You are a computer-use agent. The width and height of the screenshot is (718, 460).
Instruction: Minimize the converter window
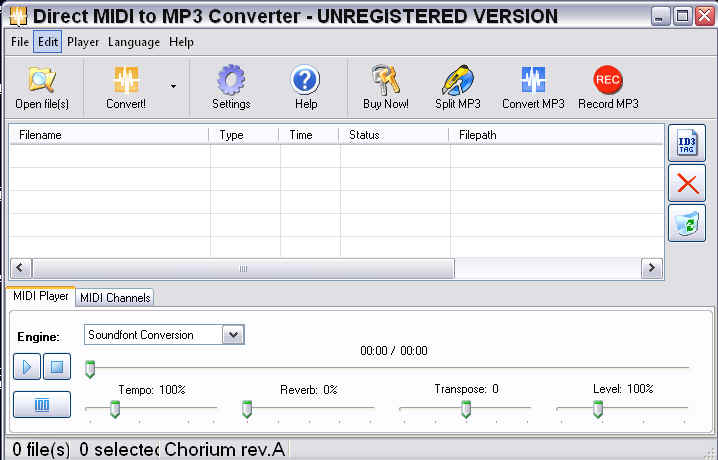tap(659, 16)
